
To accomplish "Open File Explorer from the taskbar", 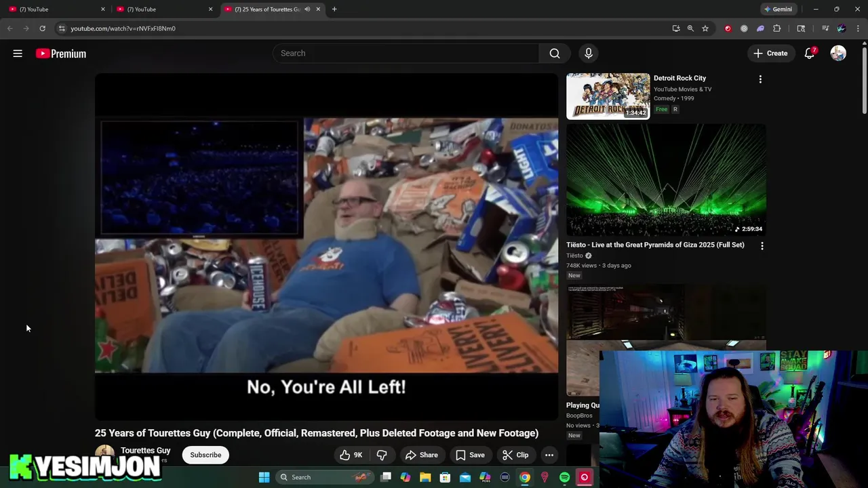I will (x=425, y=477).
